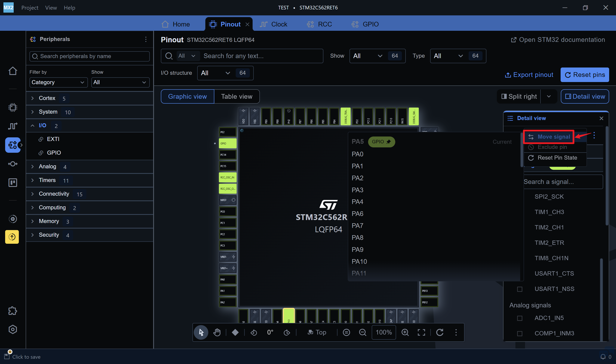Screen dimensions: 616x364
Task: Click the sidebar board-layout icon below the node icon
Action: click(x=13, y=182)
